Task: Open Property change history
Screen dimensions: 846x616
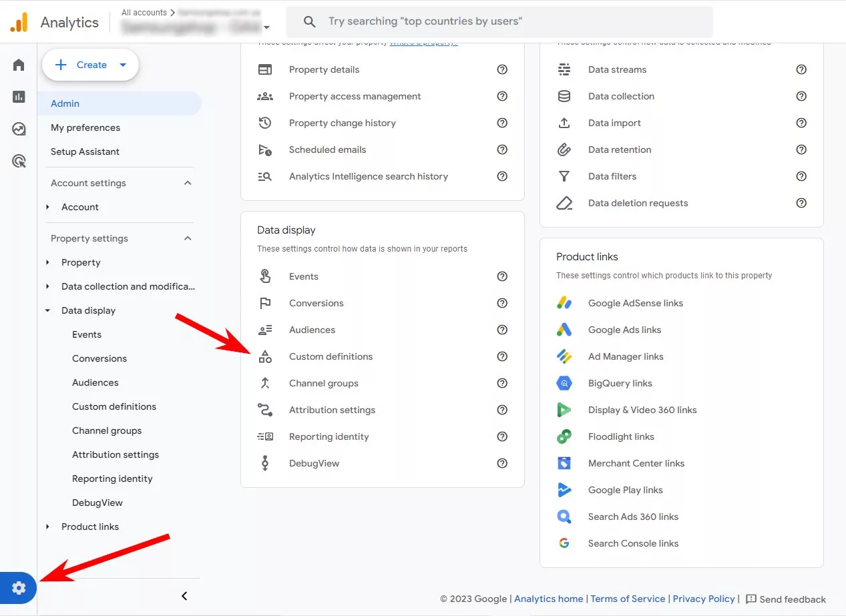Action: click(x=343, y=123)
